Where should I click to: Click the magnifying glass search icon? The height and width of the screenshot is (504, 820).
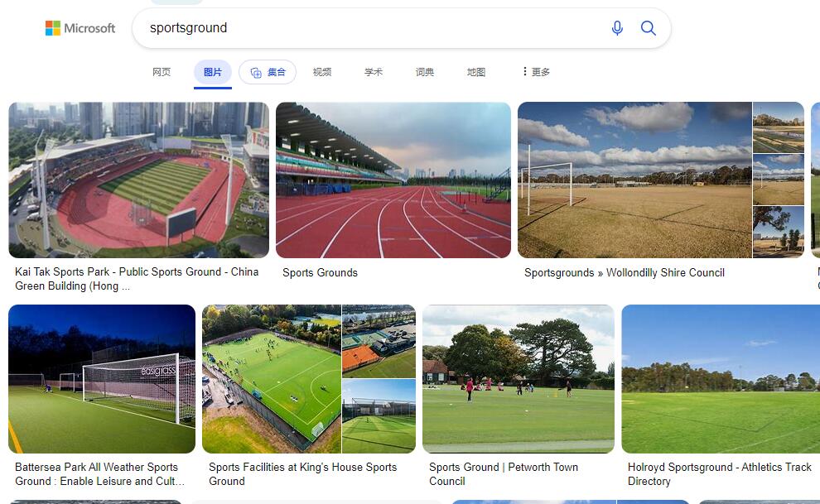pos(648,28)
